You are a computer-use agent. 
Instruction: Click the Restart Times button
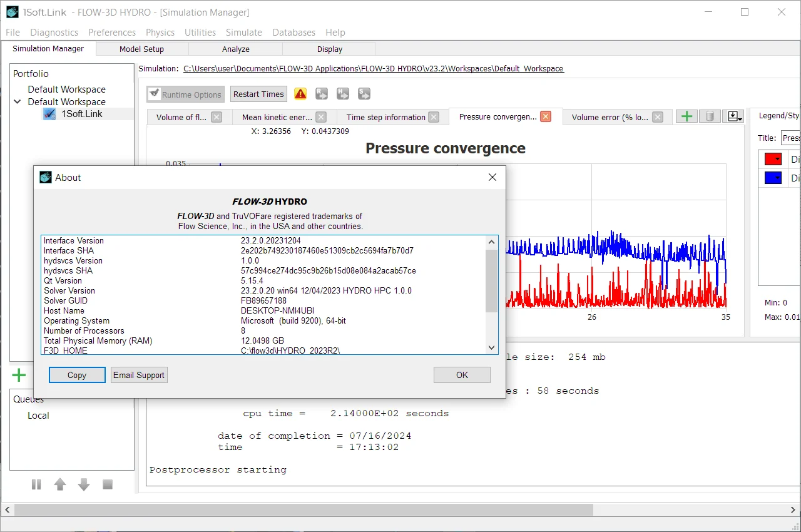coord(258,94)
